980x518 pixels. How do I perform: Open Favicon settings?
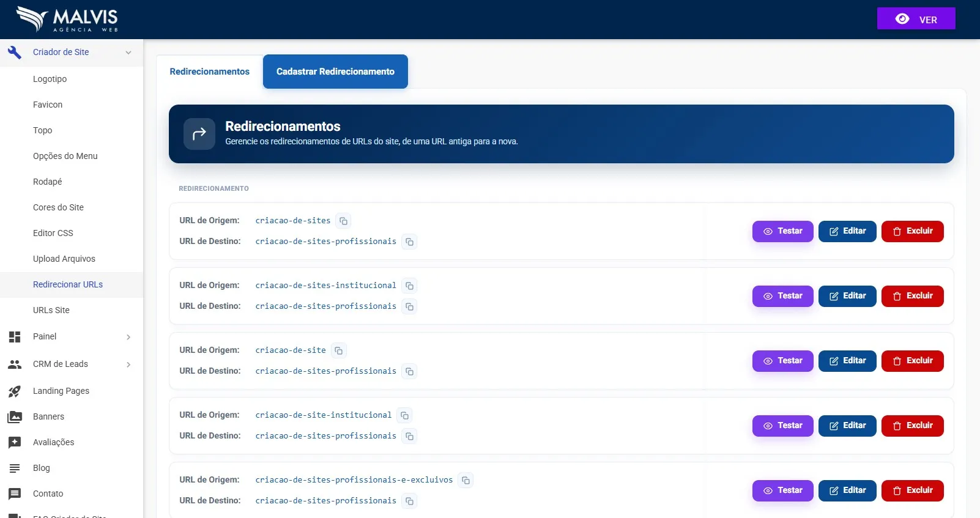72,105
